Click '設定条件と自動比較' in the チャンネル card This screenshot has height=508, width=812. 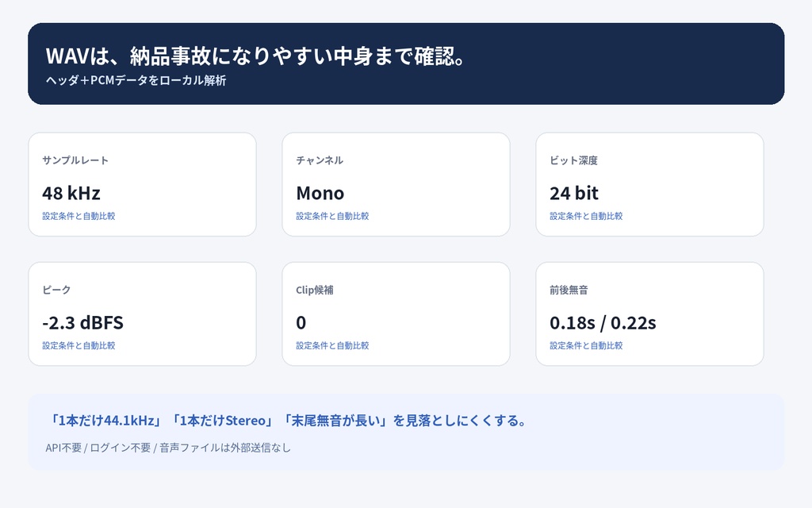pos(332,216)
